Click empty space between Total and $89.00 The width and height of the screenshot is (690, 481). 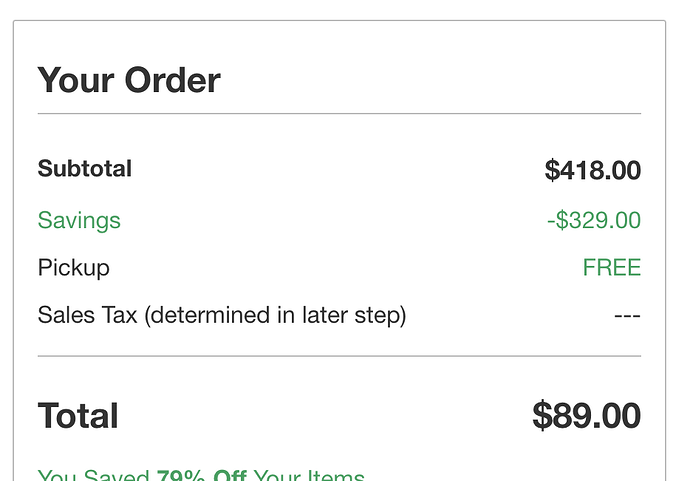325,415
